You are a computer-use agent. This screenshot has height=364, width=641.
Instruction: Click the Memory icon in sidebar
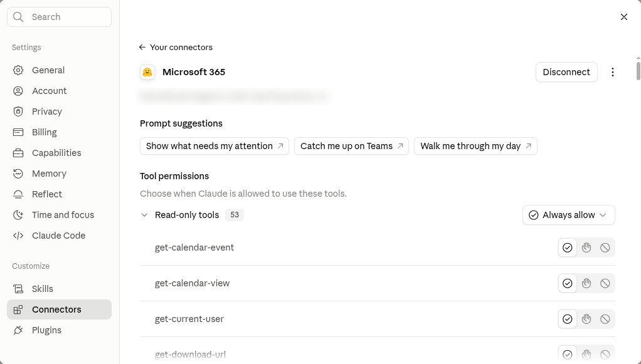click(x=18, y=174)
